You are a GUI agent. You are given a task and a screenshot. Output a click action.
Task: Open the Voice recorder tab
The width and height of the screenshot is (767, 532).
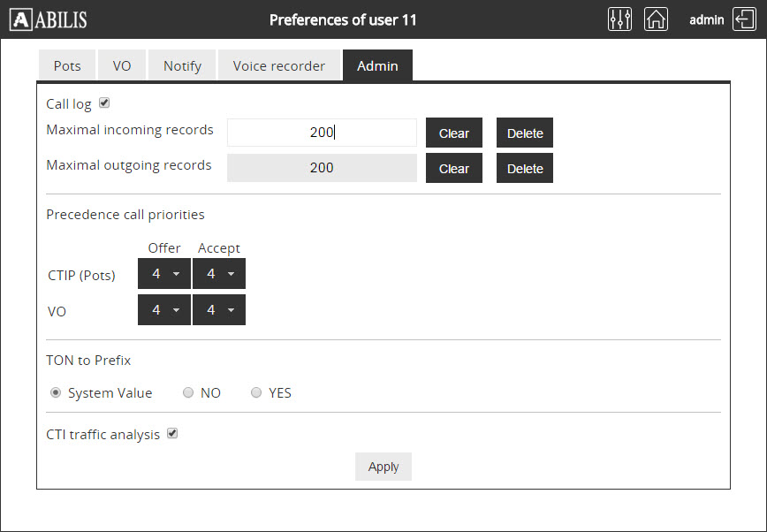click(279, 65)
